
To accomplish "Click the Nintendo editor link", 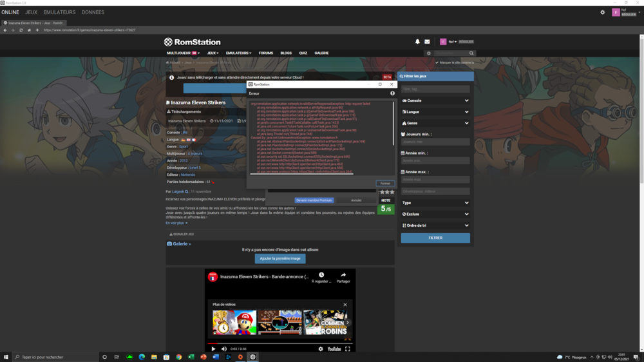I will pos(188,175).
